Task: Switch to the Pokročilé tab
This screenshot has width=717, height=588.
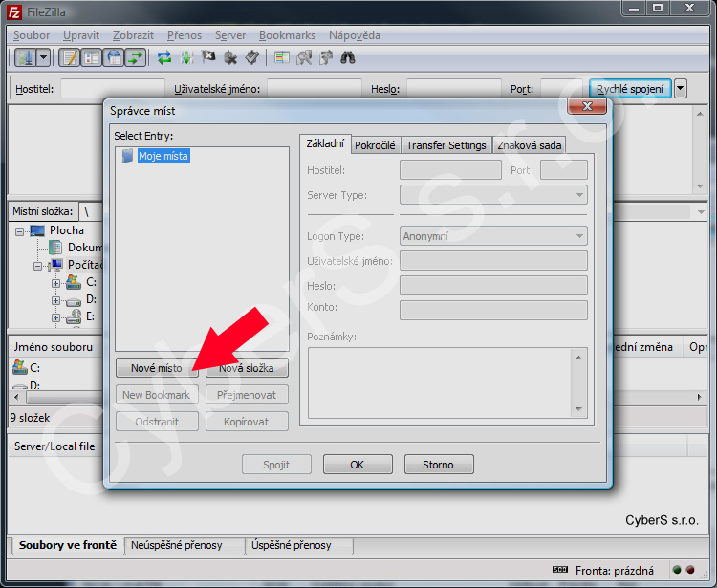Action: click(375, 145)
